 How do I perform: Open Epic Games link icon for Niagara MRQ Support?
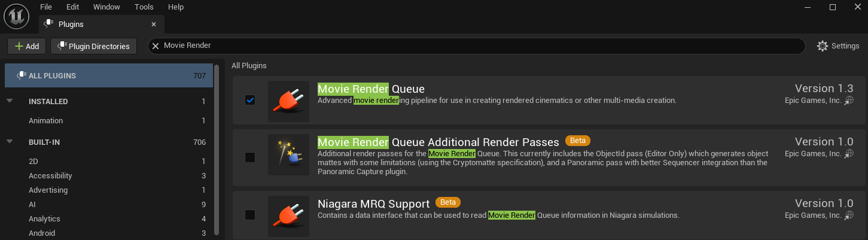tap(849, 215)
